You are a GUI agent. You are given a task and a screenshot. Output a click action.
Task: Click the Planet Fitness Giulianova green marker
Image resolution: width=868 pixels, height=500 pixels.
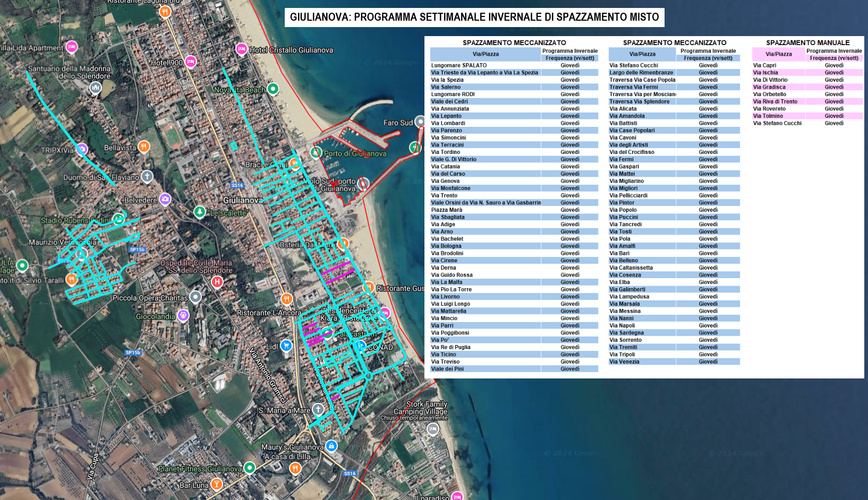[249, 468]
